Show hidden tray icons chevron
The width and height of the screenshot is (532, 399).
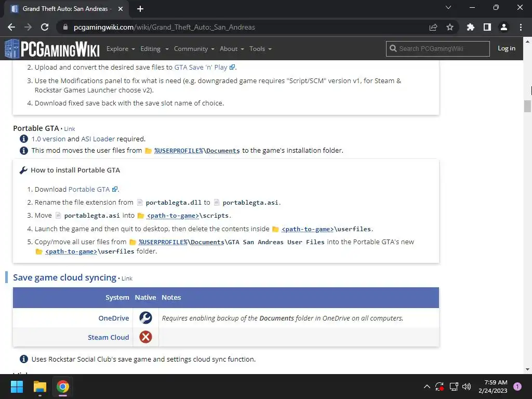point(427,387)
